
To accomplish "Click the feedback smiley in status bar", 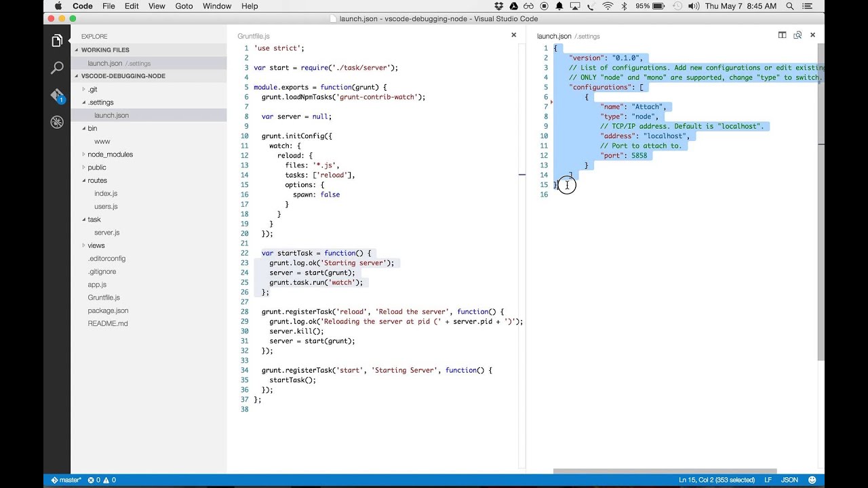I will (812, 480).
